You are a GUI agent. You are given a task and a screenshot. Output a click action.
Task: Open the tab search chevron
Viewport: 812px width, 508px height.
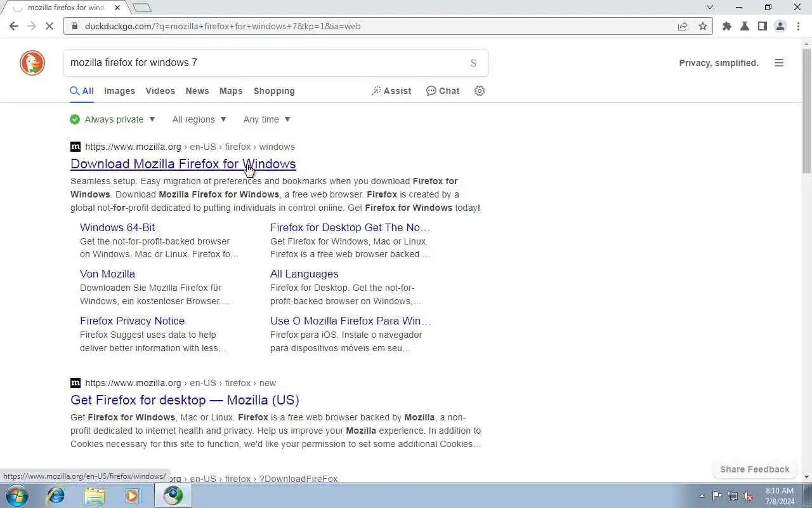710,8
